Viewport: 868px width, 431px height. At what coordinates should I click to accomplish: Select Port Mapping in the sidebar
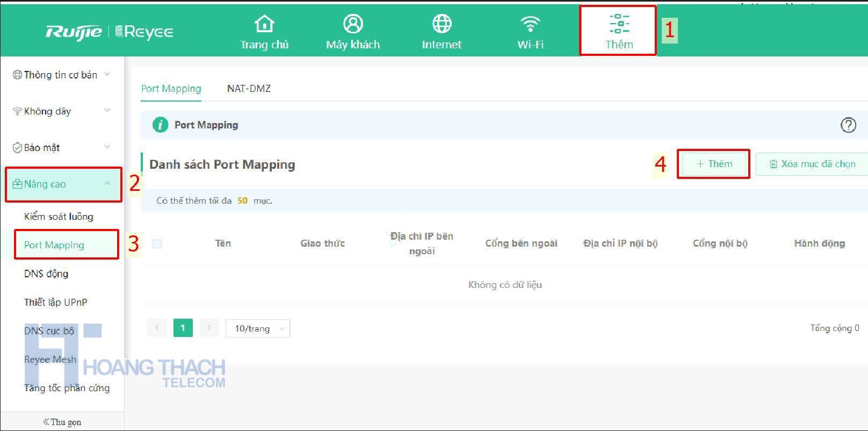[x=54, y=245]
